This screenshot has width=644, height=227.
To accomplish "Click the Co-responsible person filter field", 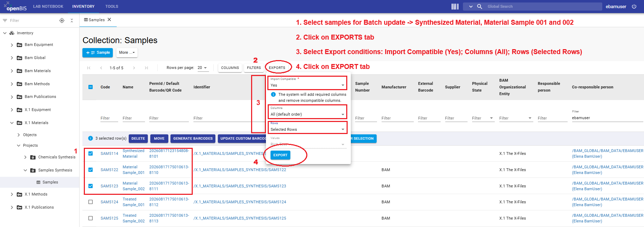I will click(x=607, y=118).
